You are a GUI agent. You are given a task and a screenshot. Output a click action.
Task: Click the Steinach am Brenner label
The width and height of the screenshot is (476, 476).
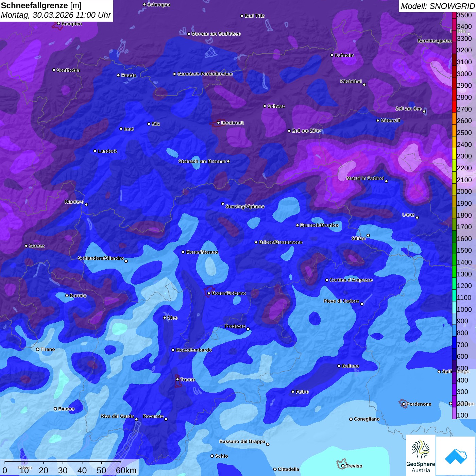click(202, 161)
